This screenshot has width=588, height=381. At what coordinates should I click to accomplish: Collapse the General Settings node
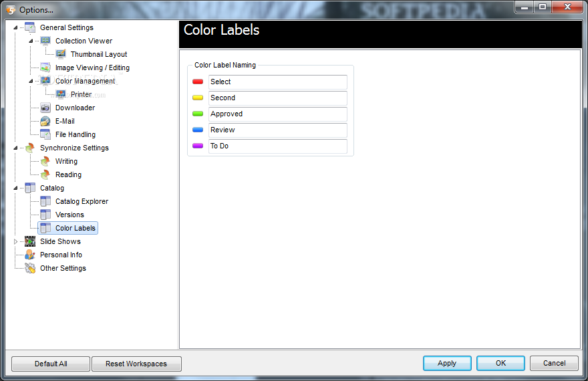pyautogui.click(x=15, y=27)
